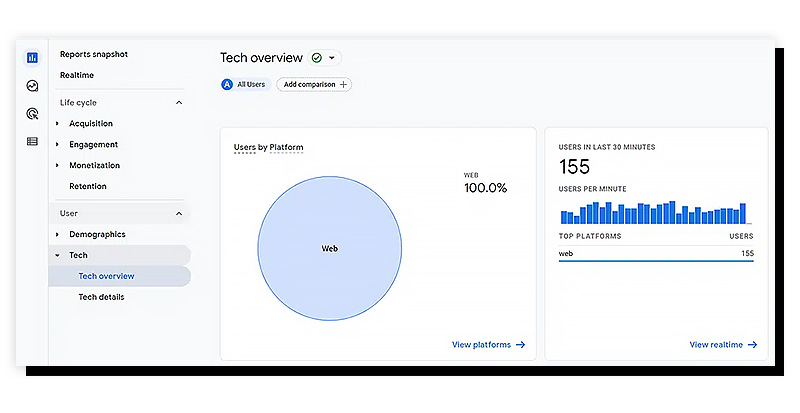This screenshot has width=800, height=413.
Task: Click the users per minute bar chart
Action: pyautogui.click(x=653, y=212)
